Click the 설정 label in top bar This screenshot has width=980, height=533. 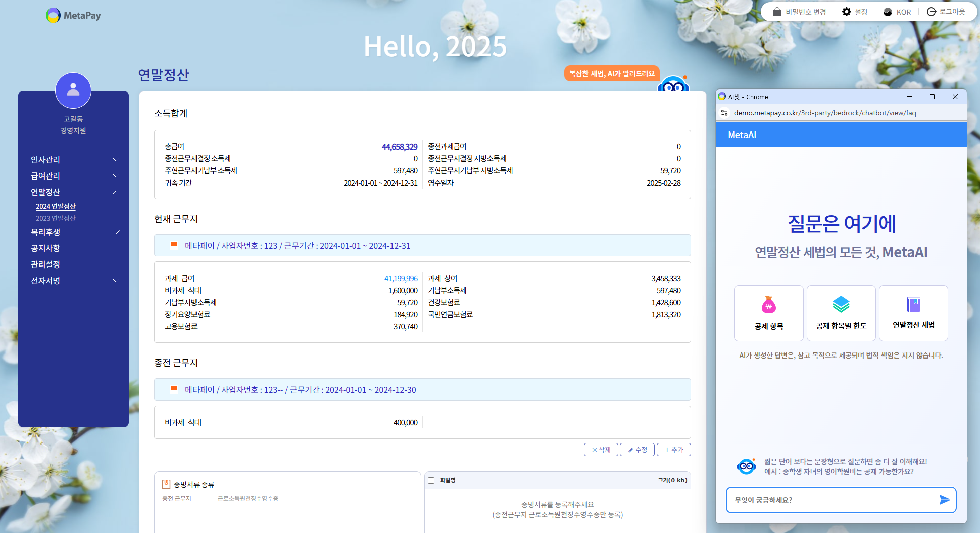pyautogui.click(x=861, y=12)
